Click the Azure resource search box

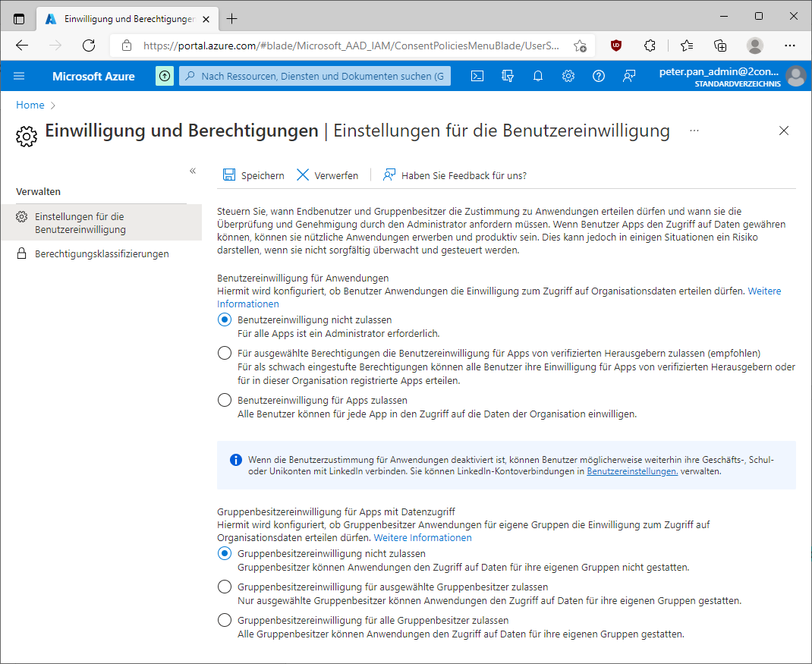[x=315, y=76]
